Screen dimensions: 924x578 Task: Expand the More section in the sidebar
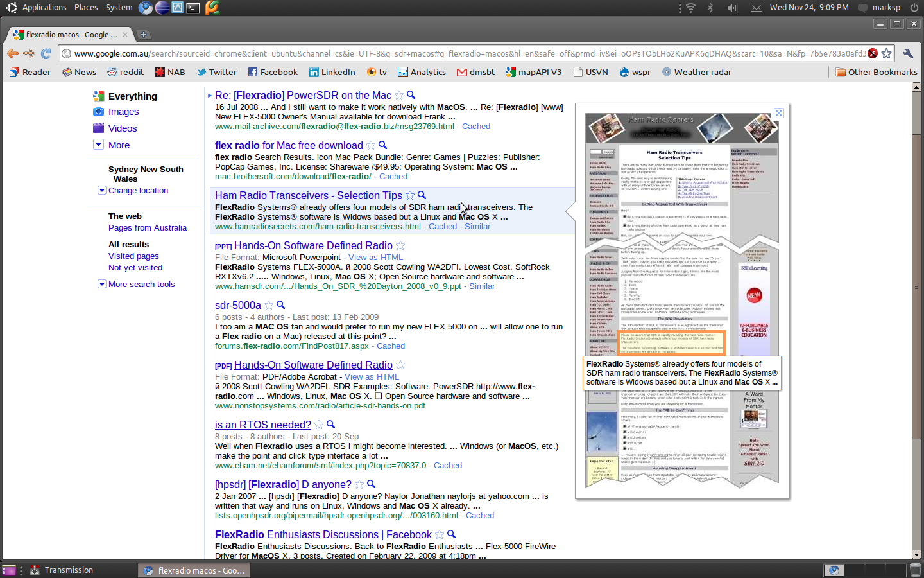pos(119,145)
